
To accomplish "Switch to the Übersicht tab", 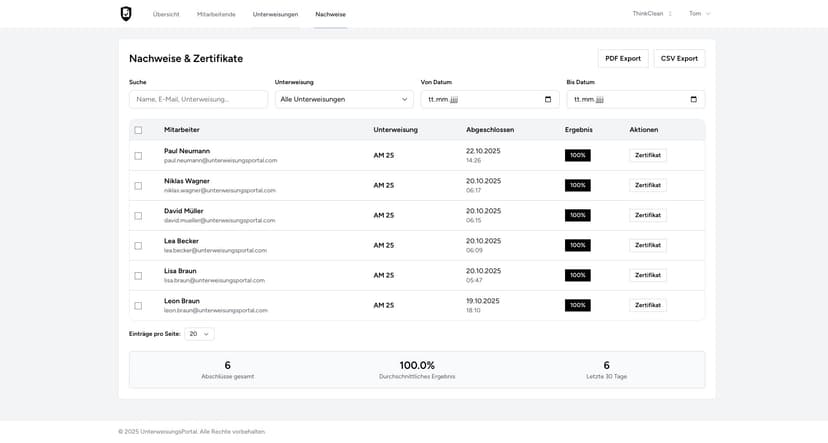I will coord(166,14).
